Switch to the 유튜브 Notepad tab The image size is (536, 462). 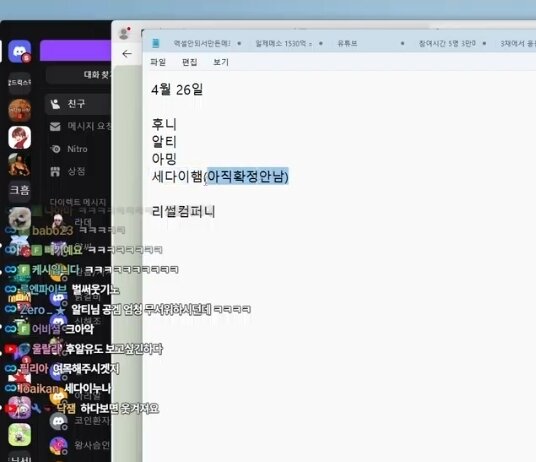tap(347, 43)
